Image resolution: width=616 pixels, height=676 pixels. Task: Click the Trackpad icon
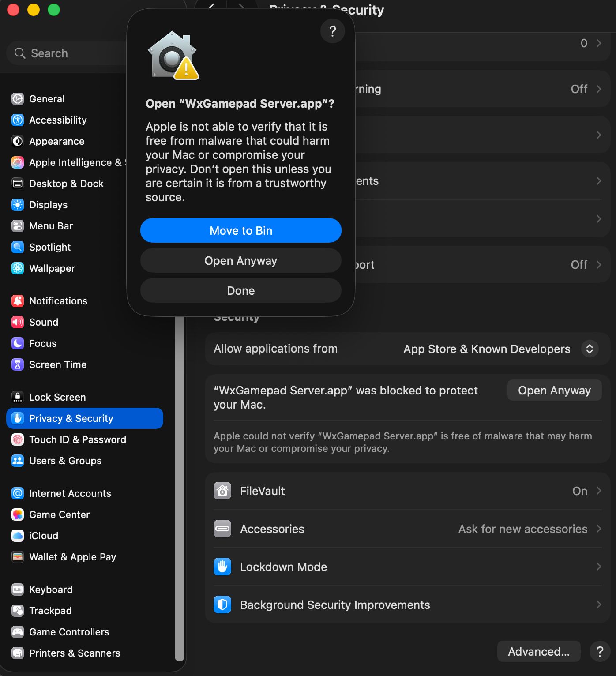pyautogui.click(x=18, y=611)
